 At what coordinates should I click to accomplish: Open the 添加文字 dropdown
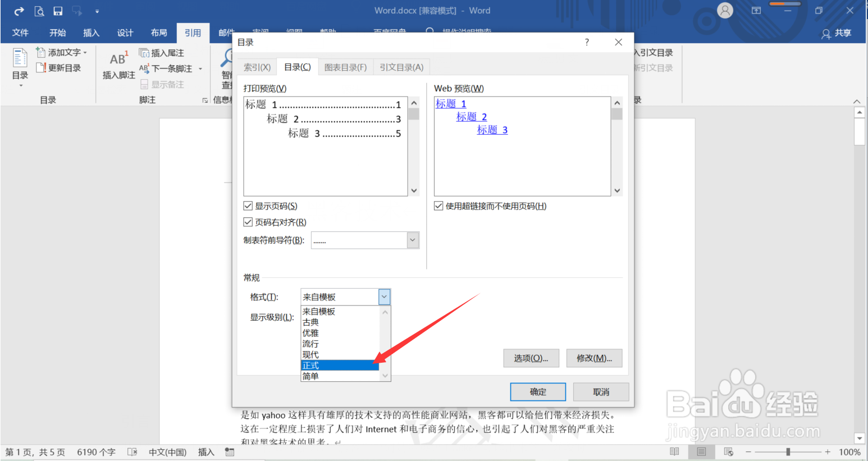62,52
